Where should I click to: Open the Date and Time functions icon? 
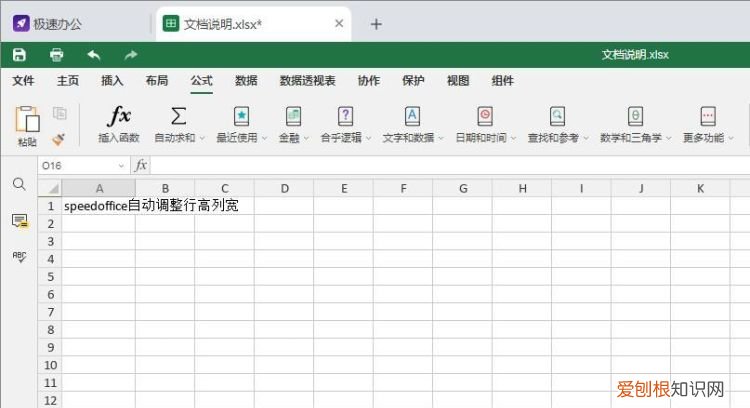485,116
